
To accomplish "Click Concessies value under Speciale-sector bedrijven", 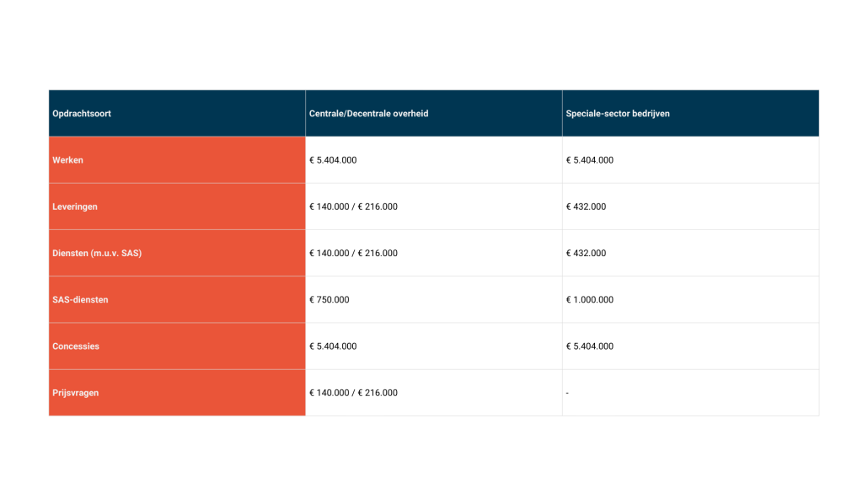I will click(x=590, y=346).
